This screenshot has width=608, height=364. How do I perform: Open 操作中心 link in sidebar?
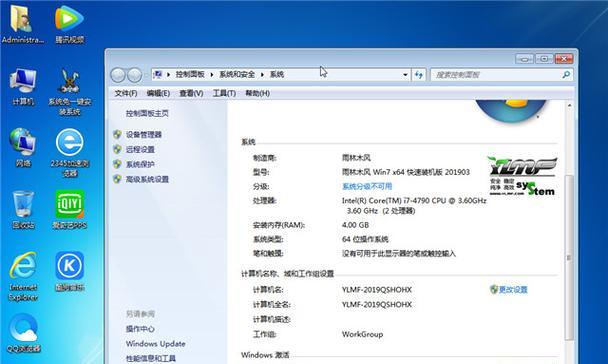click(x=140, y=329)
